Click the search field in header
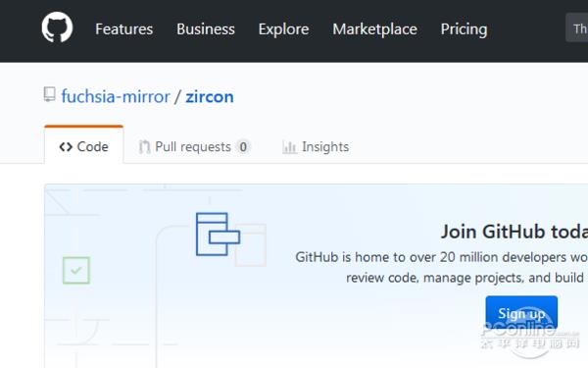588x368 pixels. [x=577, y=27]
